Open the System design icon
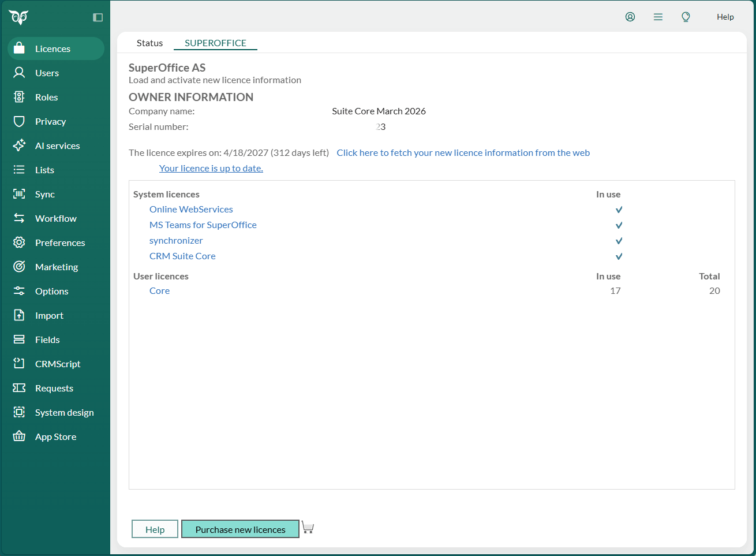 (19, 412)
